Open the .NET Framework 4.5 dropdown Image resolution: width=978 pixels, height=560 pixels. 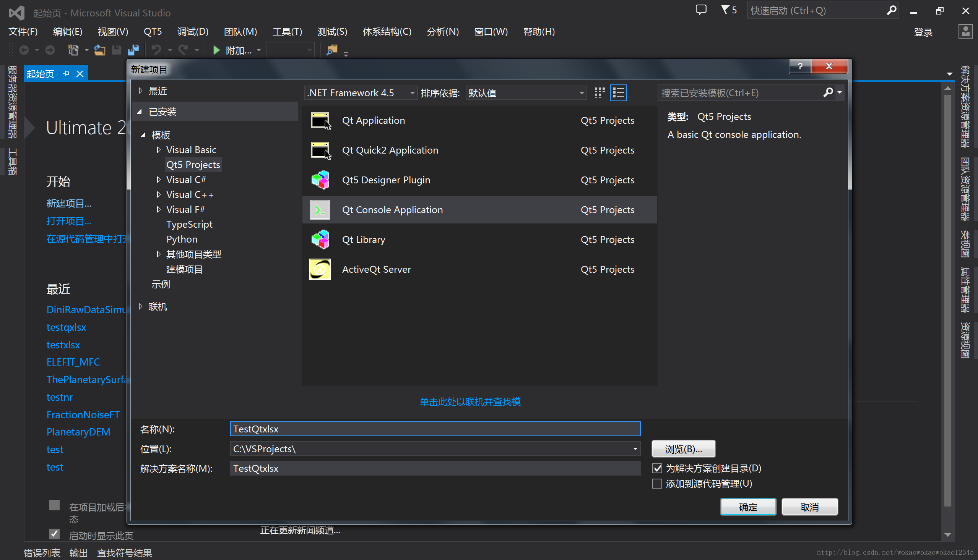pyautogui.click(x=360, y=93)
